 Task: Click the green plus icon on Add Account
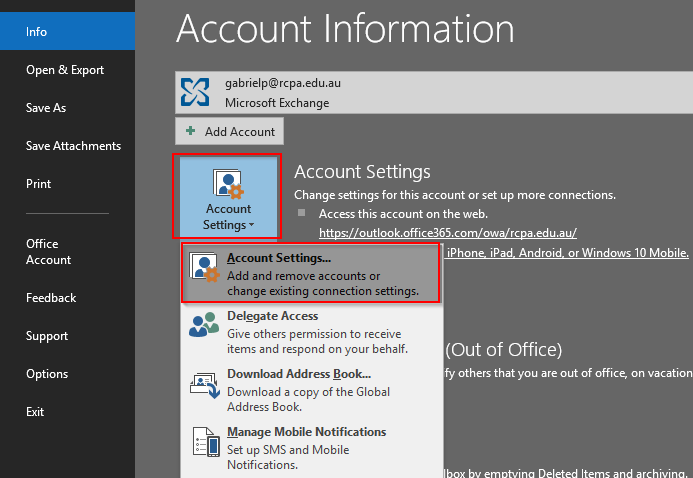(190, 131)
